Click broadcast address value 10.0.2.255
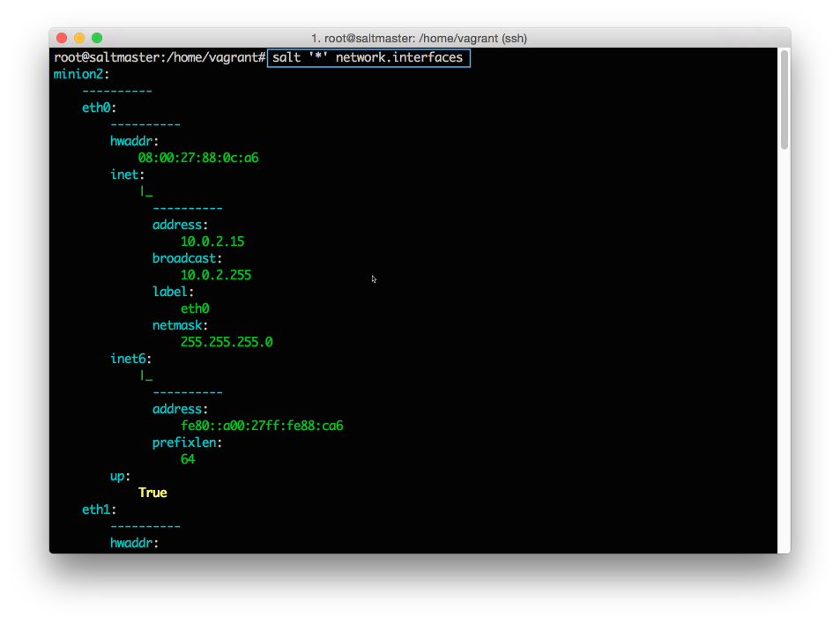This screenshot has height=624, width=840. click(215, 275)
